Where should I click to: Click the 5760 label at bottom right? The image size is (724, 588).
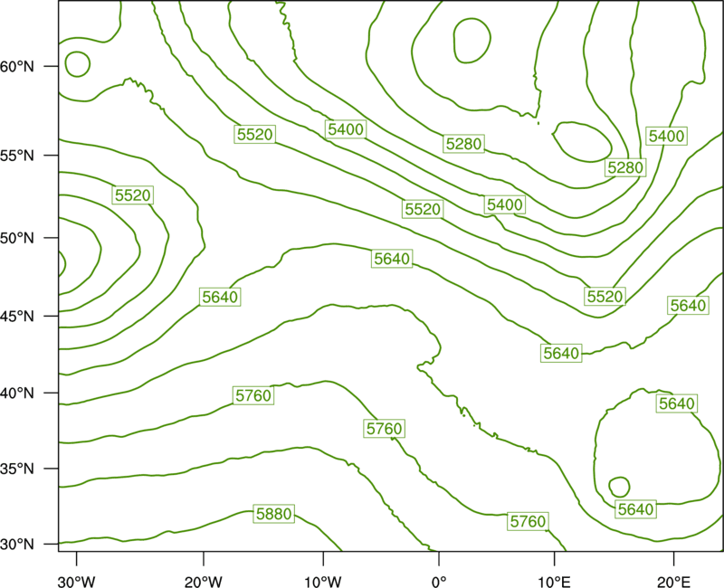528,521
